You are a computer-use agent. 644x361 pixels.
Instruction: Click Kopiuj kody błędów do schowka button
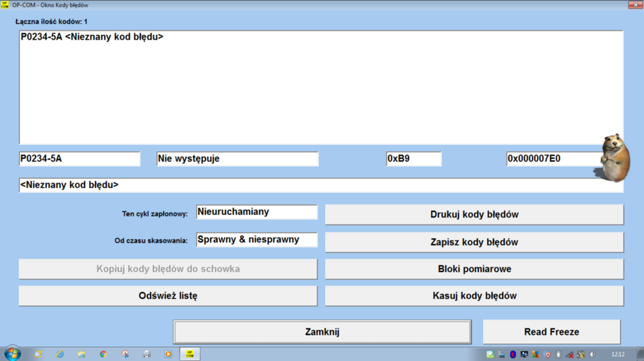point(168,269)
